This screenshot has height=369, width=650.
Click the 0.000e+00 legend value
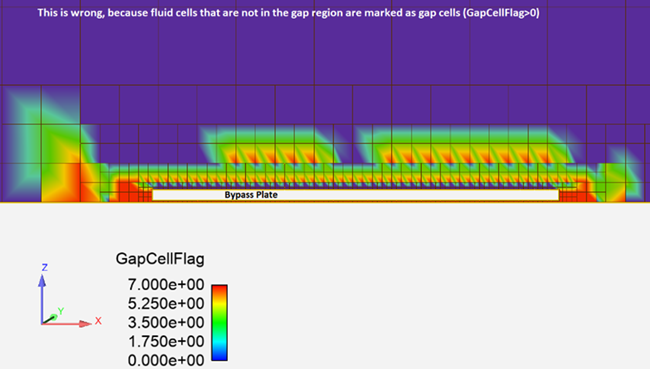tap(166, 360)
